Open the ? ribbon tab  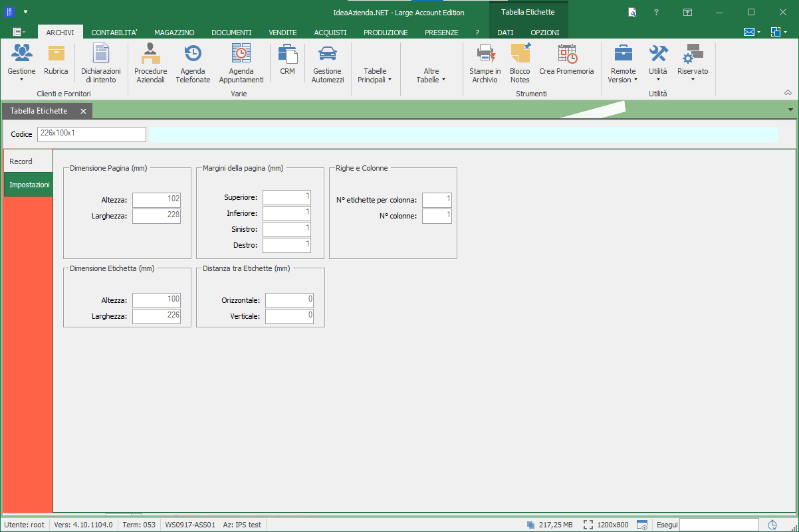(477, 32)
